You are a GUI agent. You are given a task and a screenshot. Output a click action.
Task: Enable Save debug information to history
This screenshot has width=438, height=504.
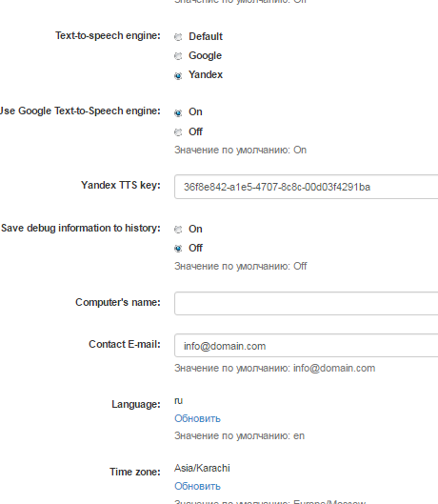click(178, 230)
